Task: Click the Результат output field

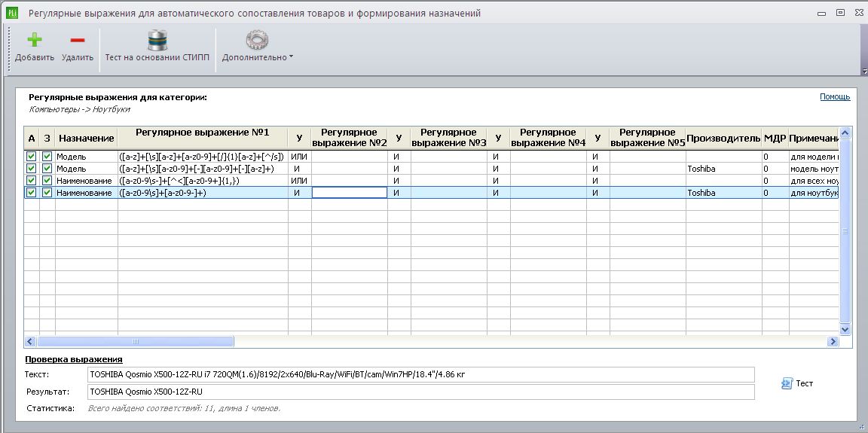Action: pyautogui.click(x=420, y=392)
